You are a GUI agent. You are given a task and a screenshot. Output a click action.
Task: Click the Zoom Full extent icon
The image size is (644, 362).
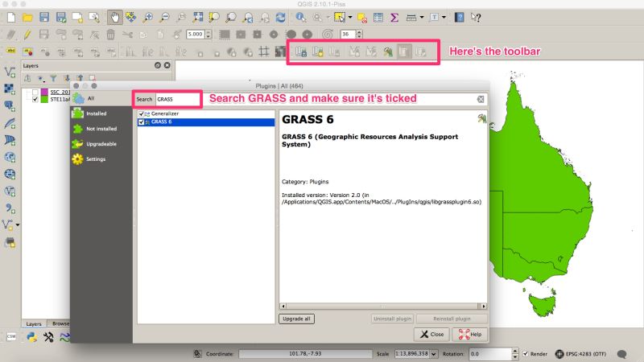coord(198,17)
